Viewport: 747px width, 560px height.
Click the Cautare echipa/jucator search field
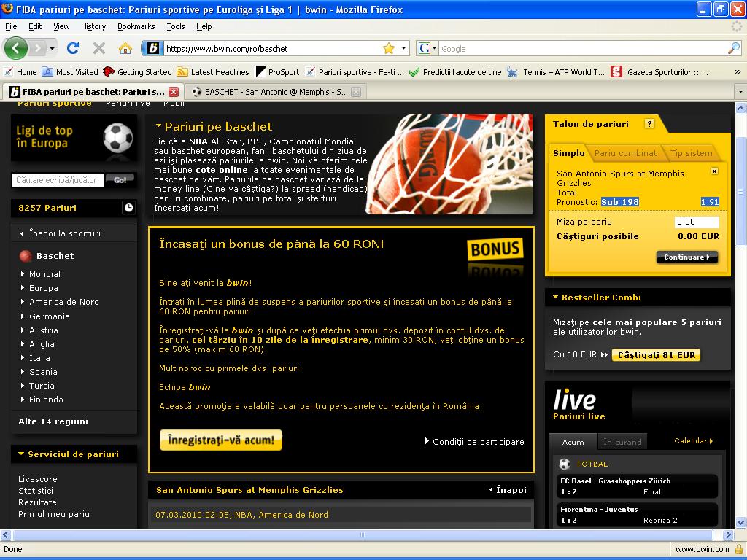pos(58,180)
